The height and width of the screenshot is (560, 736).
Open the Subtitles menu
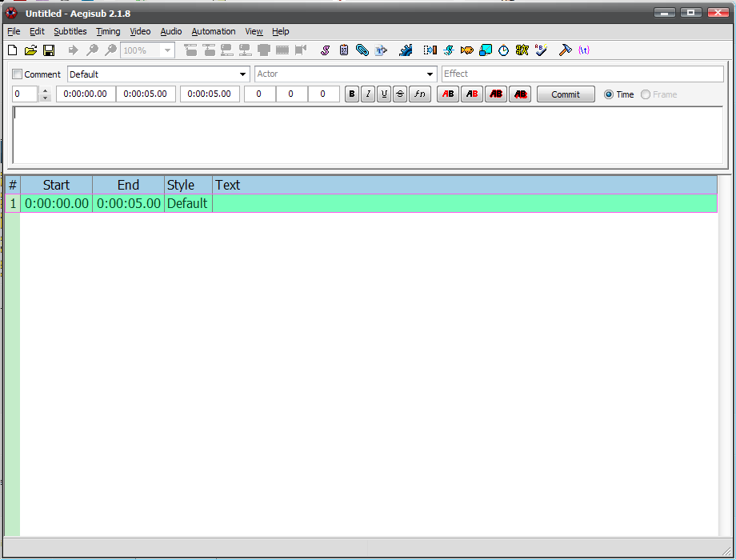pyautogui.click(x=70, y=31)
